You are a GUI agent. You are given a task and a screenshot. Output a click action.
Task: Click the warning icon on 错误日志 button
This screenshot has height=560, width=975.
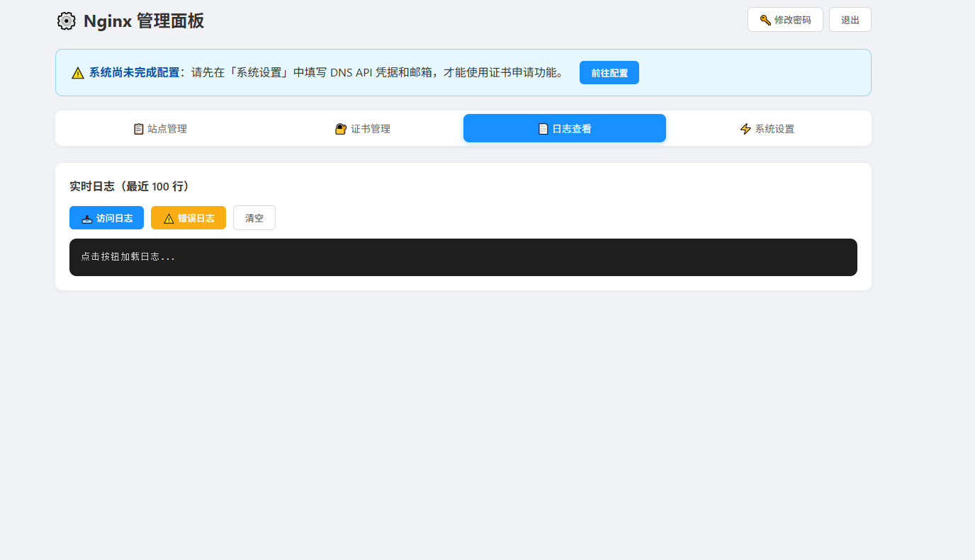pyautogui.click(x=169, y=219)
